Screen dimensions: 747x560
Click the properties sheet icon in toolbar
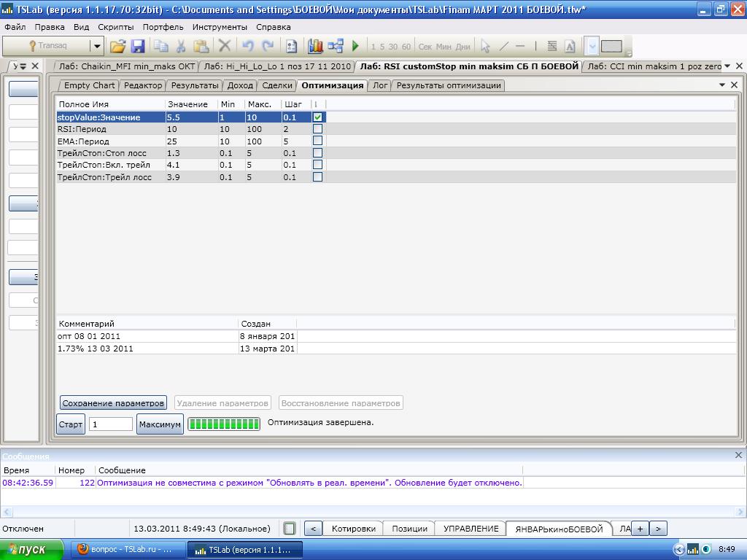pos(291,46)
